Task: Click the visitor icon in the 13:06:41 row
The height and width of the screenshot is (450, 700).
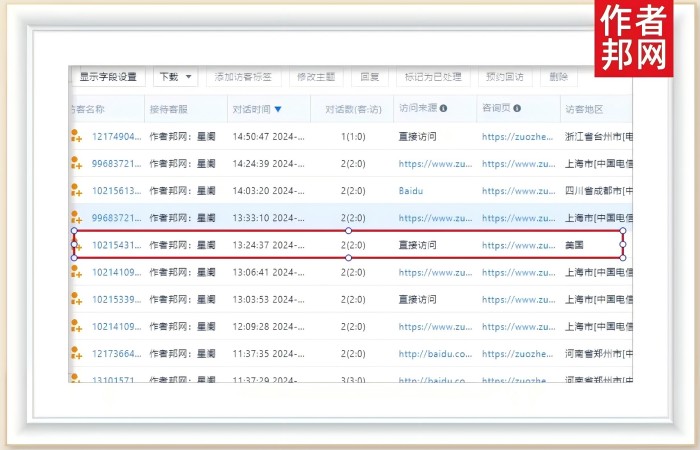Action: click(76, 271)
